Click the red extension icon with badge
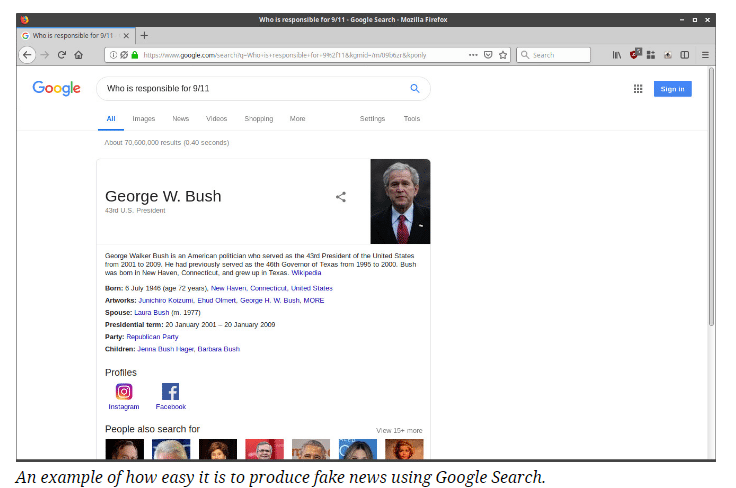Screen dimensions: 736x488 (635, 54)
